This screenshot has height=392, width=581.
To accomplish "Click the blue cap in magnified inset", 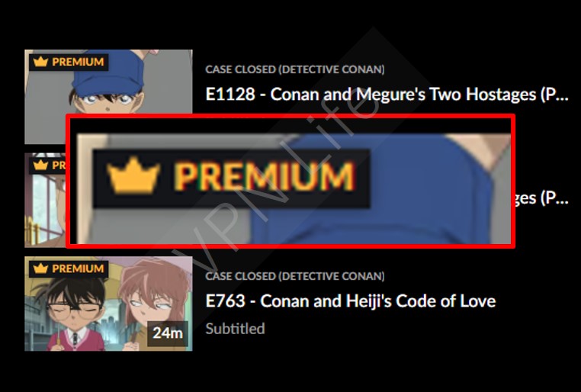I will (x=374, y=189).
